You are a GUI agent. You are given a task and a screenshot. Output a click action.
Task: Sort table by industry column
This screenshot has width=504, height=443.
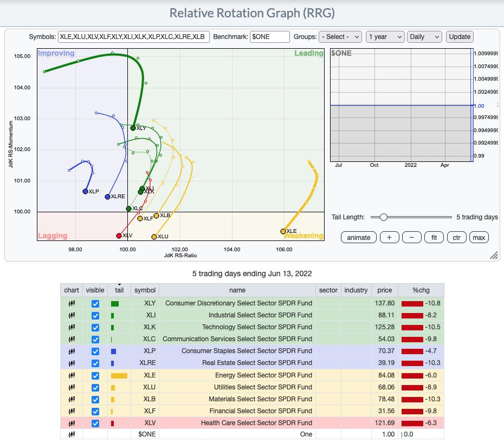(356, 290)
